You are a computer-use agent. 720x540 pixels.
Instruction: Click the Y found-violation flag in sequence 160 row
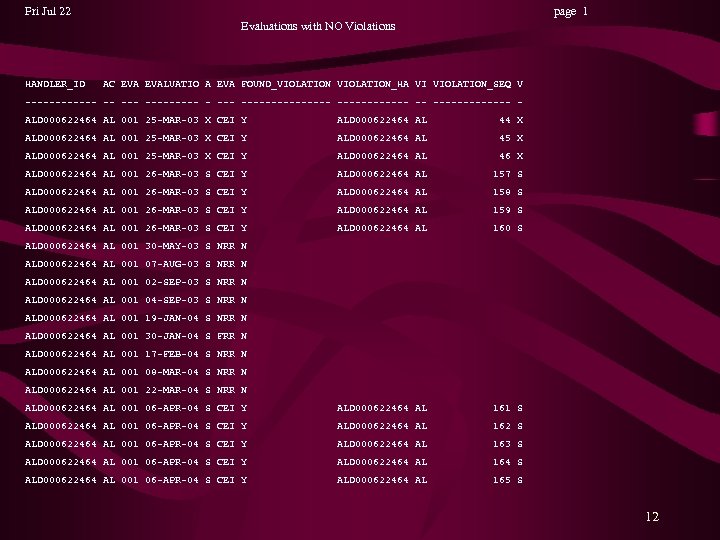[244, 228]
